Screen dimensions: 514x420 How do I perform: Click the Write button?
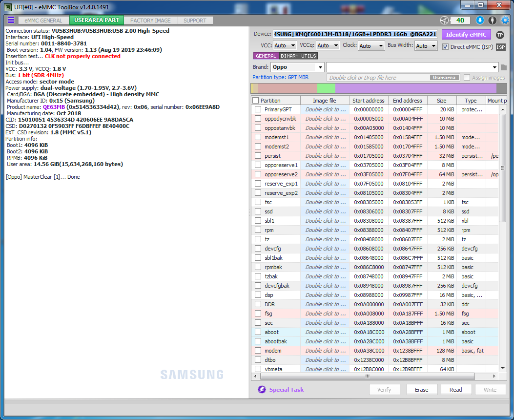pos(490,390)
